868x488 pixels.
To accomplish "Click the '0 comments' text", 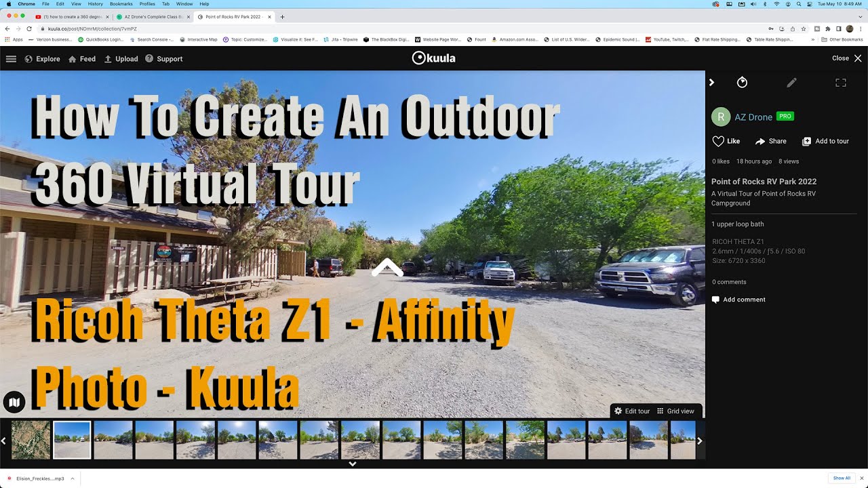I will pos(729,282).
